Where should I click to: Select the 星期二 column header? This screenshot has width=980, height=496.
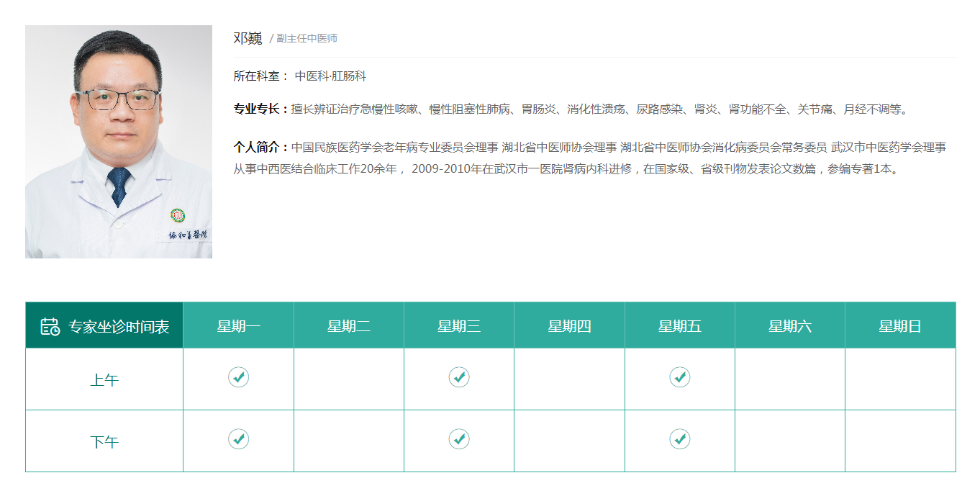tap(349, 326)
